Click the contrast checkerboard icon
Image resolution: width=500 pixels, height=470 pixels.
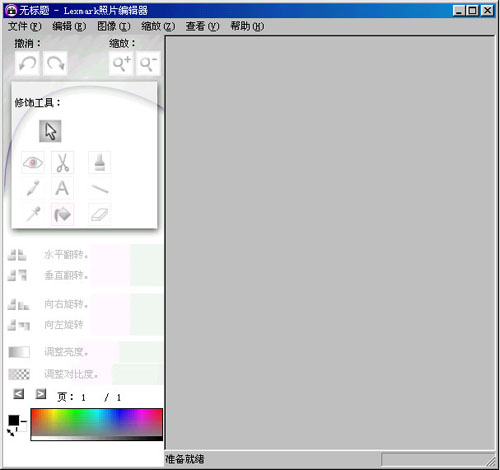click(x=19, y=374)
